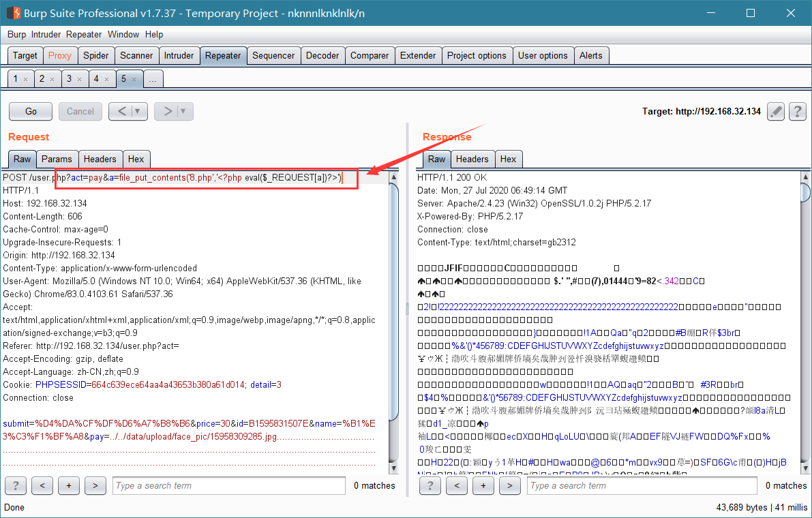This screenshot has width=812, height=518.
Task: Open response Hex view tab
Action: tap(508, 159)
